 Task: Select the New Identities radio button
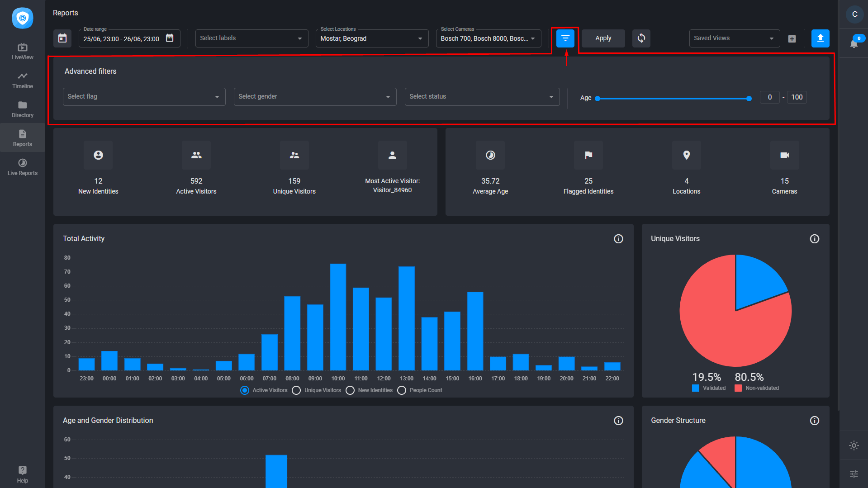click(x=350, y=390)
